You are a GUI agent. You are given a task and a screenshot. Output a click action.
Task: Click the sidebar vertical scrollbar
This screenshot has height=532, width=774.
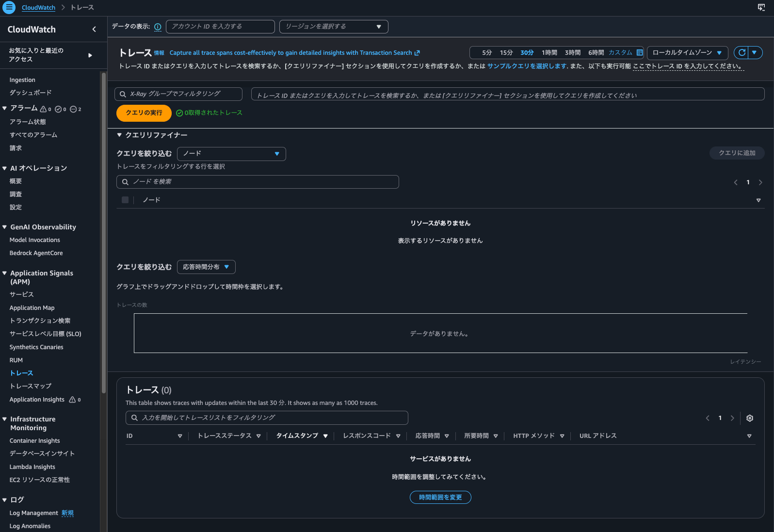click(103, 233)
